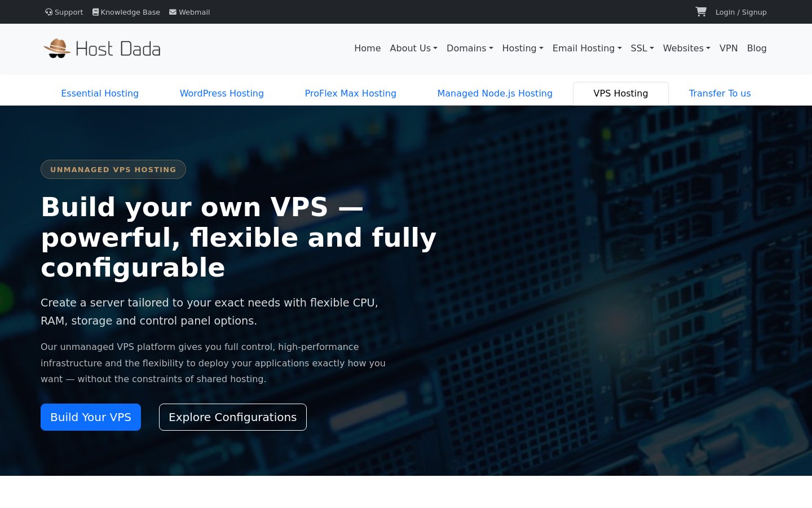This screenshot has height=508, width=812.
Task: Click the 'Create a server tailored' paragraph
Action: coord(210,312)
